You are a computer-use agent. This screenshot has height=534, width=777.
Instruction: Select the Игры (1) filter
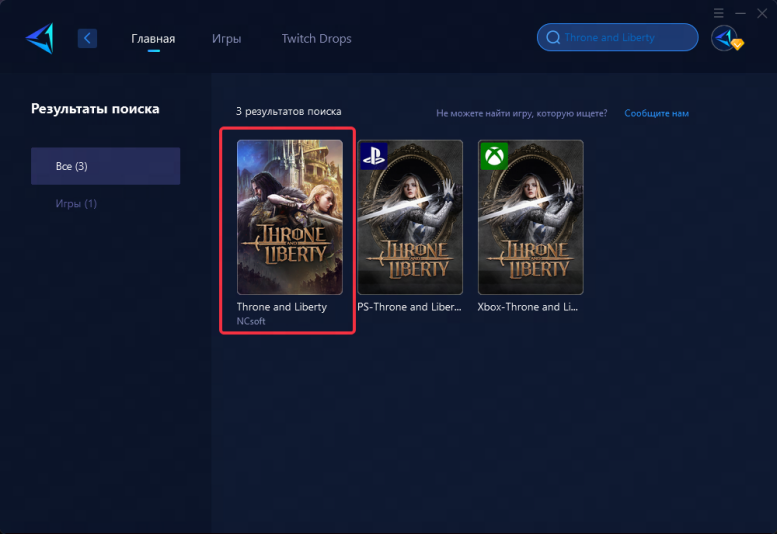click(x=76, y=204)
